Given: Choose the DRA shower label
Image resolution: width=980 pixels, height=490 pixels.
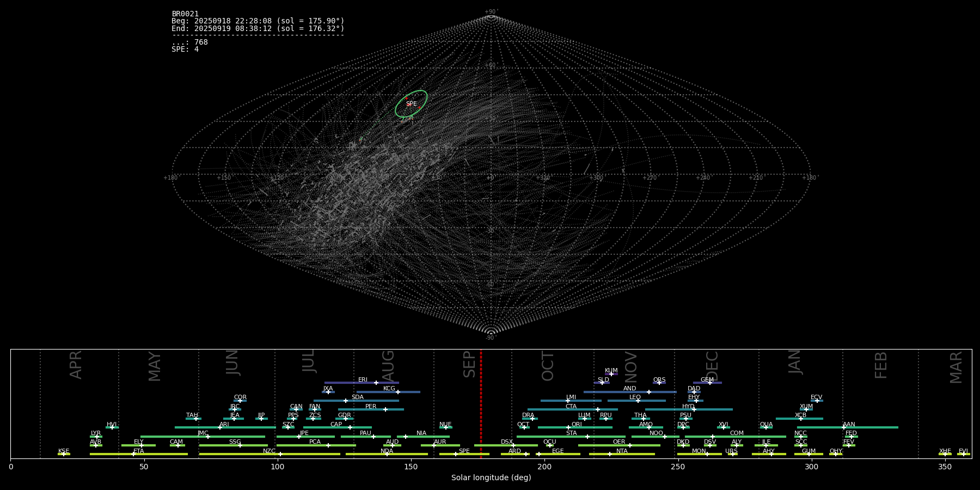Looking at the screenshot, I should click(x=528, y=415).
